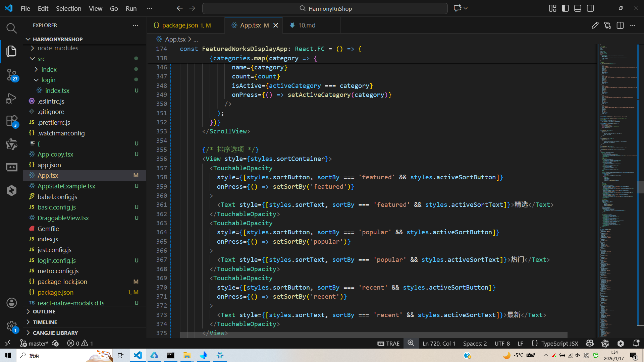Open the Accounts menu icon
644x362 pixels.
coord(11,303)
